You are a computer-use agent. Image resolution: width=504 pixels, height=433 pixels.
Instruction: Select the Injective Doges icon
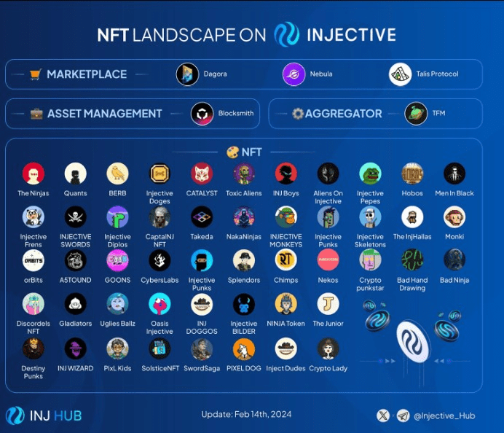[160, 173]
